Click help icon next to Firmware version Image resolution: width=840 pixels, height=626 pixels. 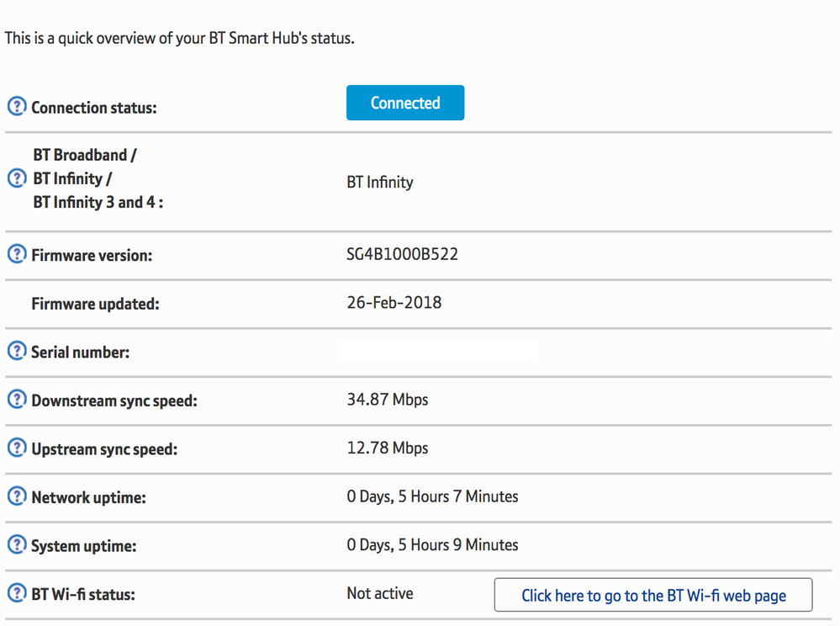coord(17,254)
